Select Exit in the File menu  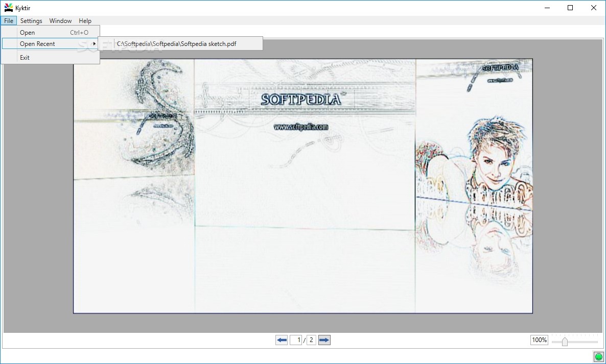point(51,58)
